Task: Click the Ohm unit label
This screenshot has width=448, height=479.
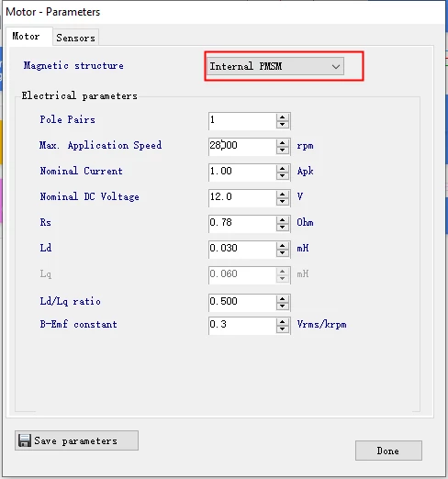Action: pyautogui.click(x=305, y=222)
